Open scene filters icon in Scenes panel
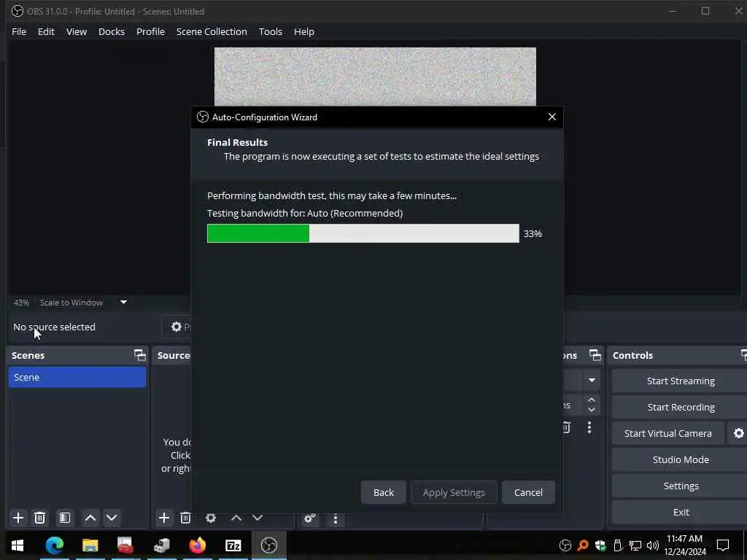Screen dimensions: 747x560 65,518
